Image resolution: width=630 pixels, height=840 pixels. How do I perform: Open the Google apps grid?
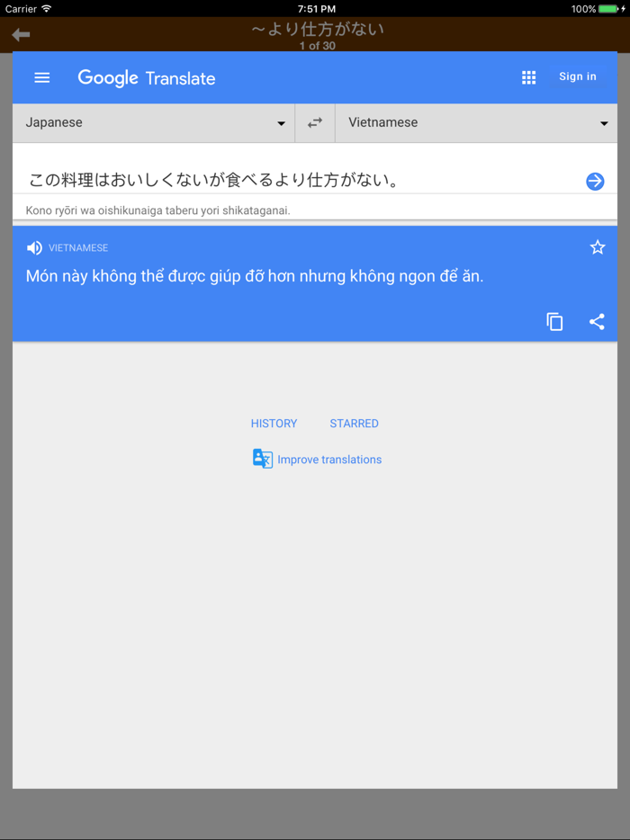coord(528,77)
